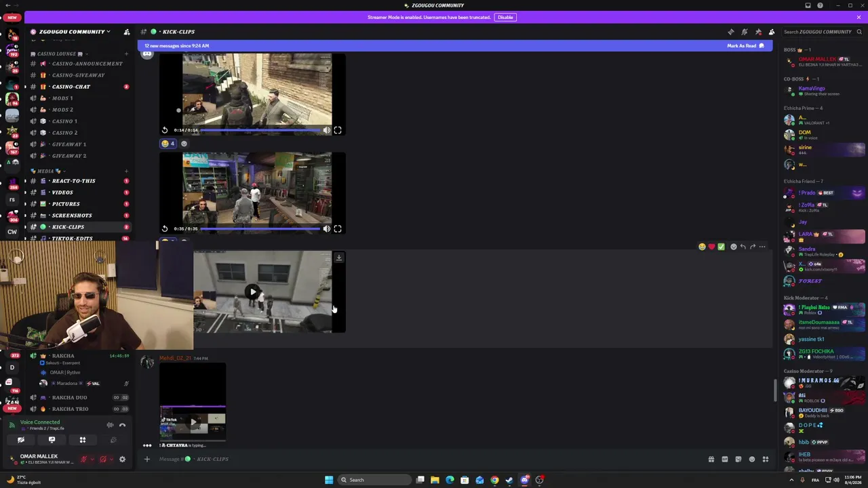This screenshot has width=868, height=488.
Task: Mute audio on the 0:14 video
Action: point(327,130)
